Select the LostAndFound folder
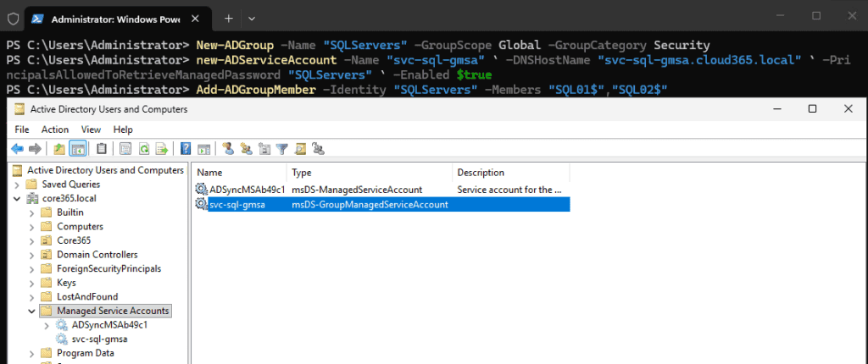Screen dimensions: 868x364 pyautogui.click(x=87, y=296)
